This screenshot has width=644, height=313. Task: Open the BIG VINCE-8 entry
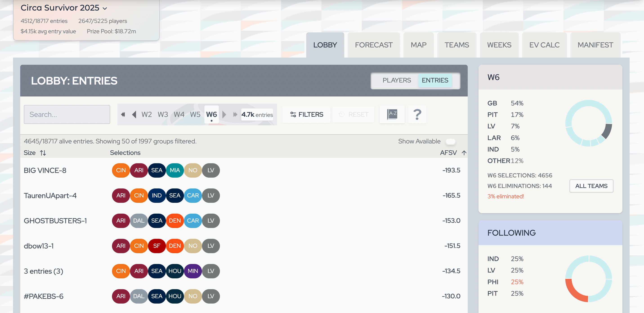point(45,170)
